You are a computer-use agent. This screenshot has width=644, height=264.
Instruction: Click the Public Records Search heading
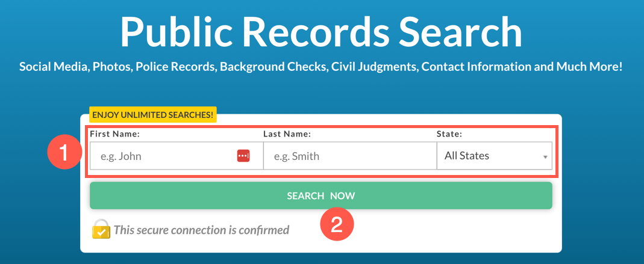click(321, 32)
